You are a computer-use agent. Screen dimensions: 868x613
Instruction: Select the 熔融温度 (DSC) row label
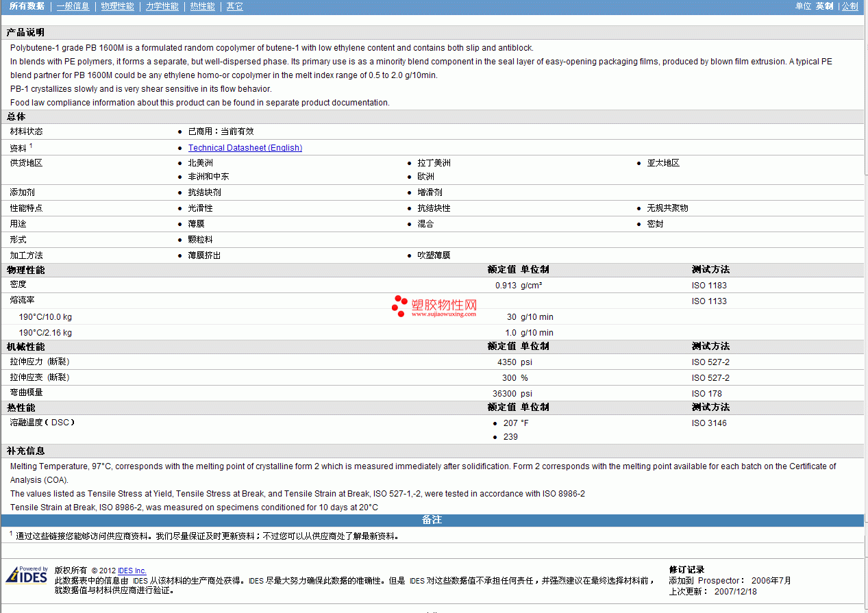pos(42,423)
